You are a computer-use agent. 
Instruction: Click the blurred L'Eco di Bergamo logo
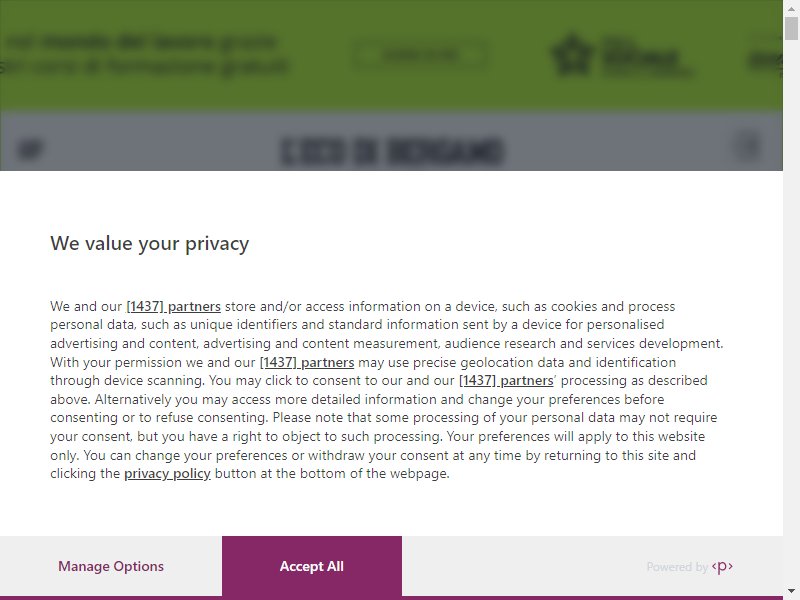[x=392, y=151]
